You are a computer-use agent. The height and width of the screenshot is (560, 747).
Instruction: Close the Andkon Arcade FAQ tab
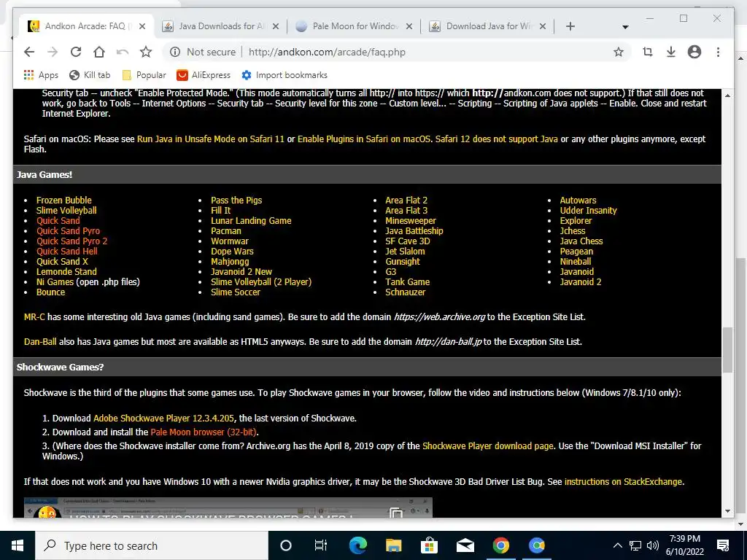[x=142, y=26]
